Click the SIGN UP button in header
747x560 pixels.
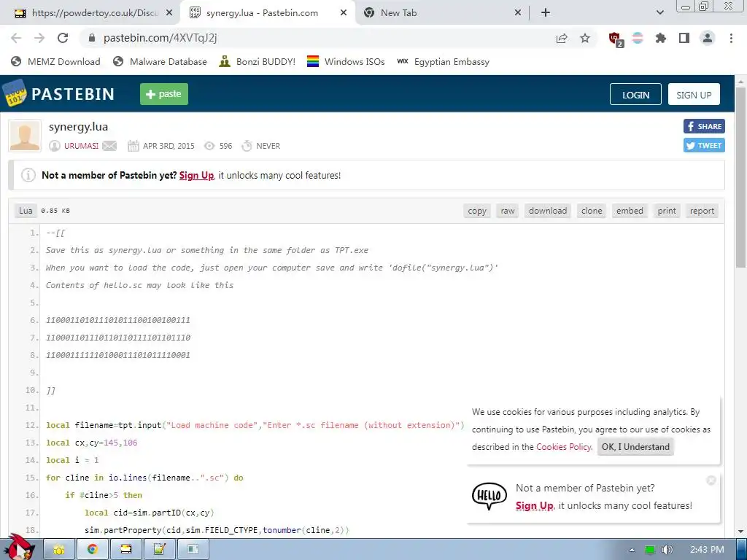tap(694, 94)
